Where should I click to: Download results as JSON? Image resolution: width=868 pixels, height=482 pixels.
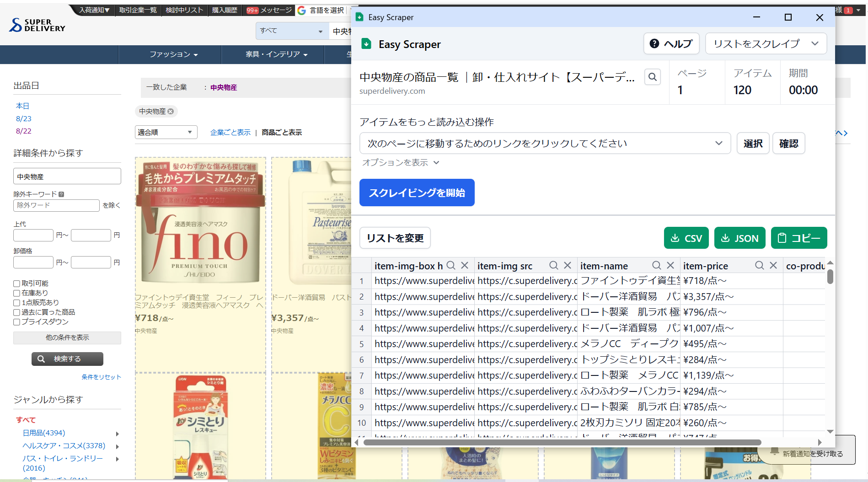click(x=739, y=238)
